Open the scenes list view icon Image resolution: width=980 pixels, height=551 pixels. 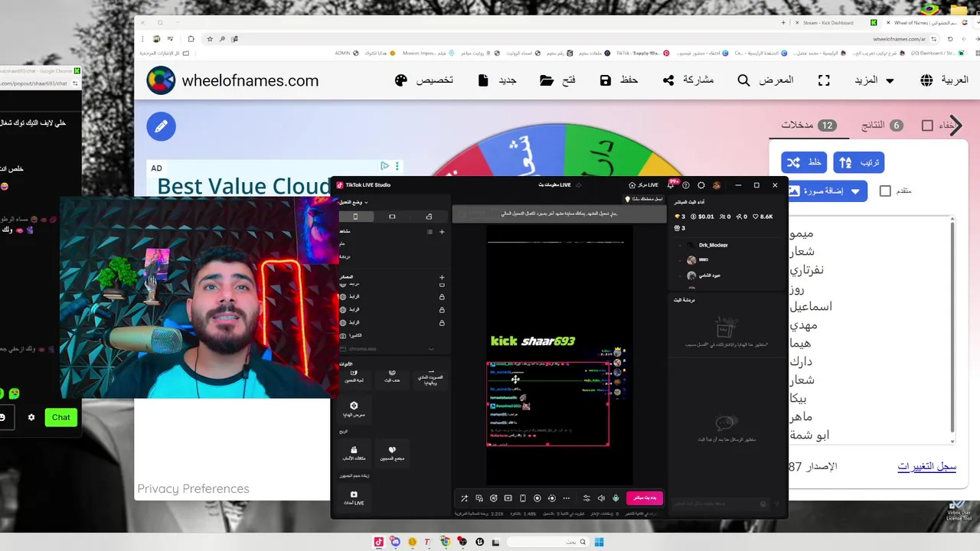pos(430,232)
